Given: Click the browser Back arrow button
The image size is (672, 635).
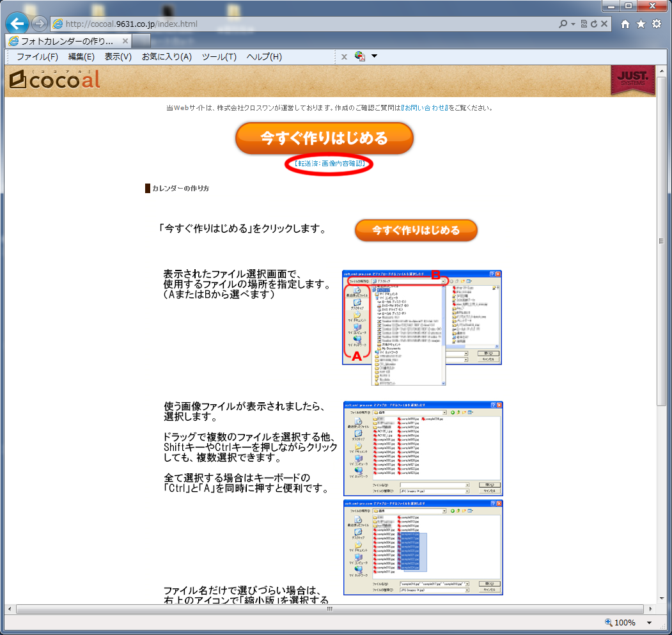Looking at the screenshot, I should pos(16,24).
